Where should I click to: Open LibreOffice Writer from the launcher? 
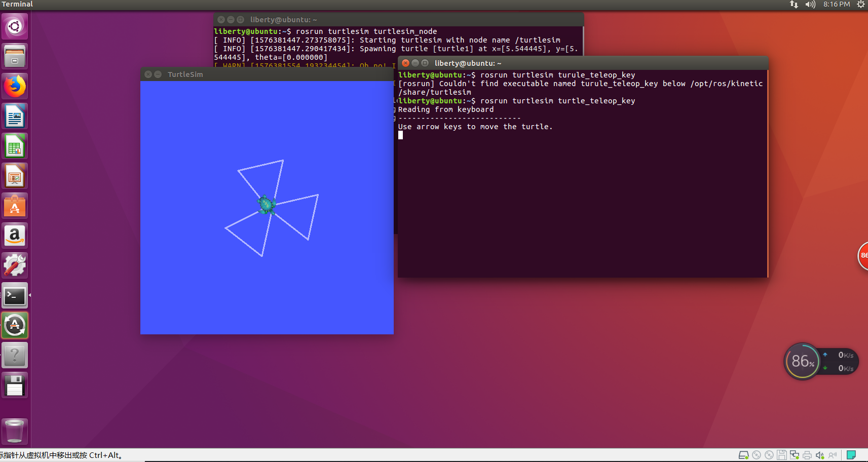[15, 116]
